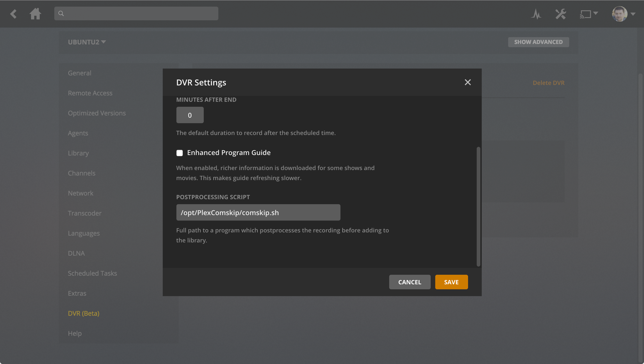Select the Transcoder settings section

[85, 213]
